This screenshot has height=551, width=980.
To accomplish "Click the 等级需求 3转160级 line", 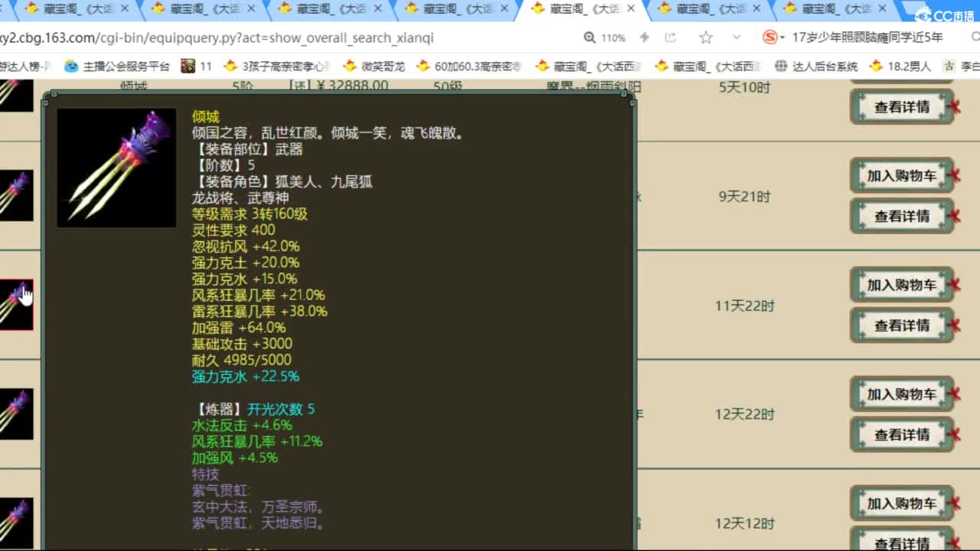I will click(250, 214).
